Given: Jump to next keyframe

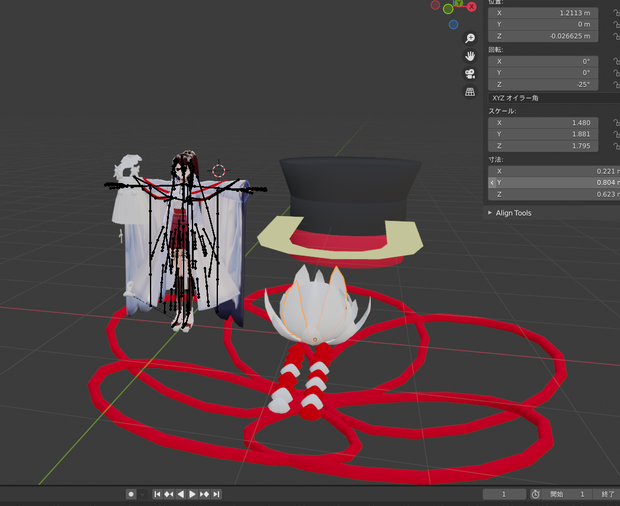Looking at the screenshot, I should click(204, 494).
